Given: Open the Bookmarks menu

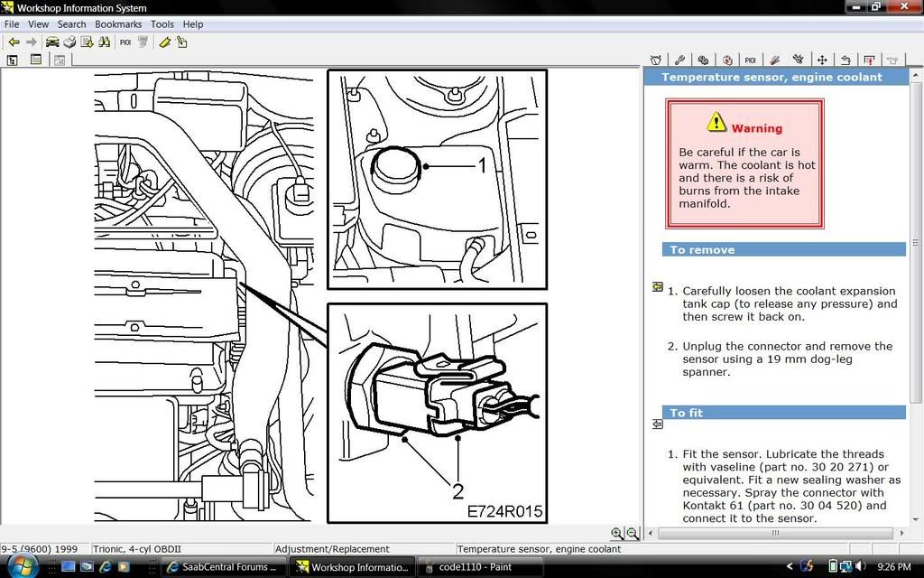Looking at the screenshot, I should coord(117,24).
